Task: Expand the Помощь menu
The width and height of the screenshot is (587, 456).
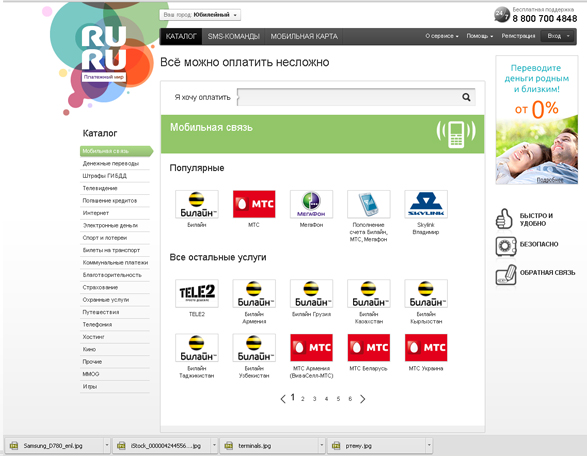Action: (480, 36)
